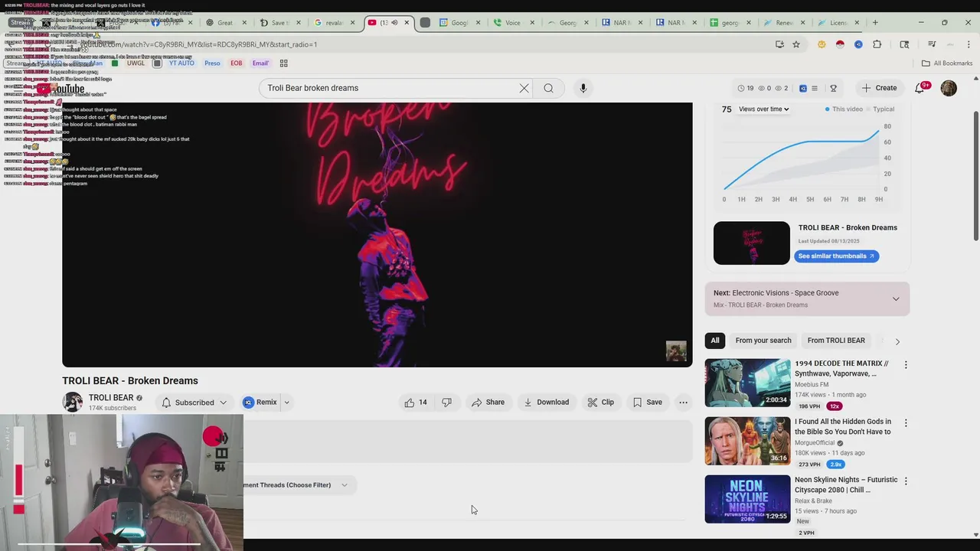Open the TROLI BEAR channel name link
This screenshot has height=551, width=980.
(x=111, y=398)
